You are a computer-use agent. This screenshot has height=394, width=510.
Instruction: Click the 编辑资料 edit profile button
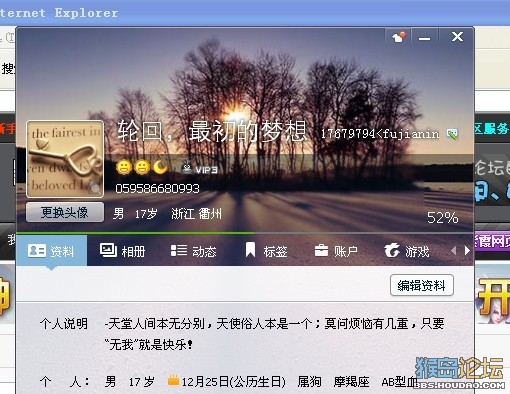click(422, 285)
